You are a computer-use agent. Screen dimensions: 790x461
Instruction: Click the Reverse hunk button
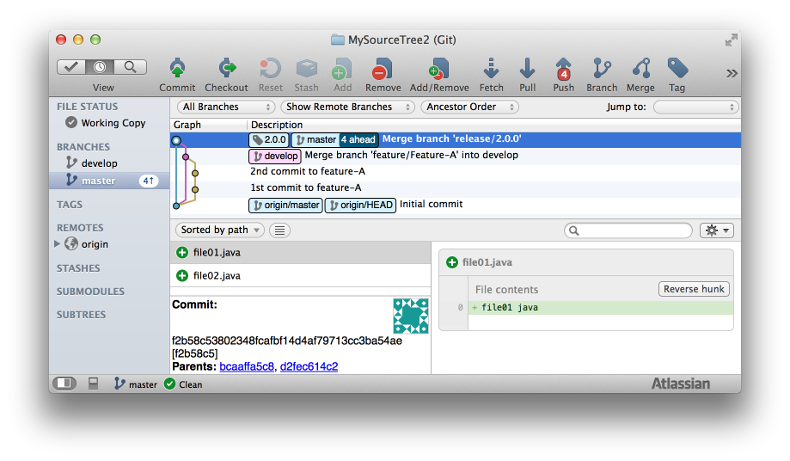pyautogui.click(x=693, y=289)
